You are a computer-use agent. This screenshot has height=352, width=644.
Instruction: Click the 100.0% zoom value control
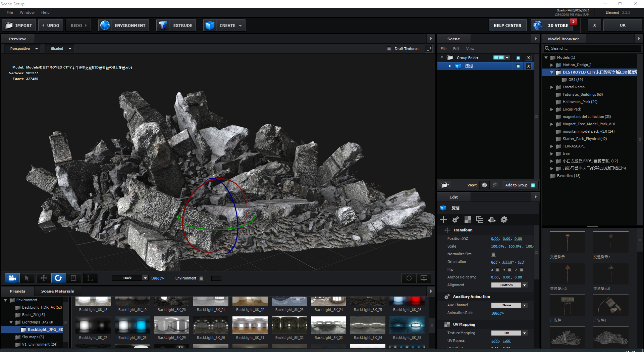click(157, 278)
